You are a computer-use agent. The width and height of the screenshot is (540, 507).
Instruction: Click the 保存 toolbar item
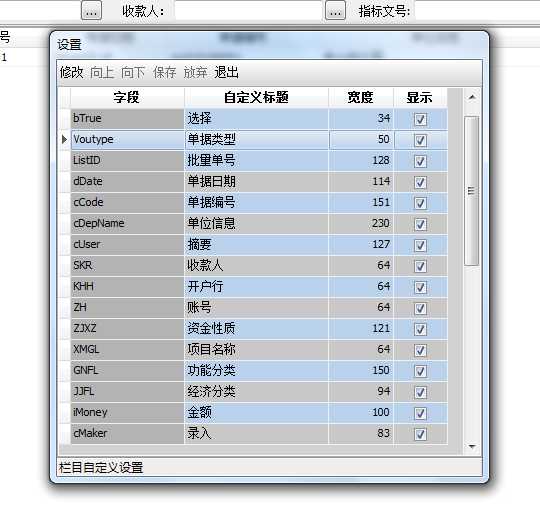point(164,73)
